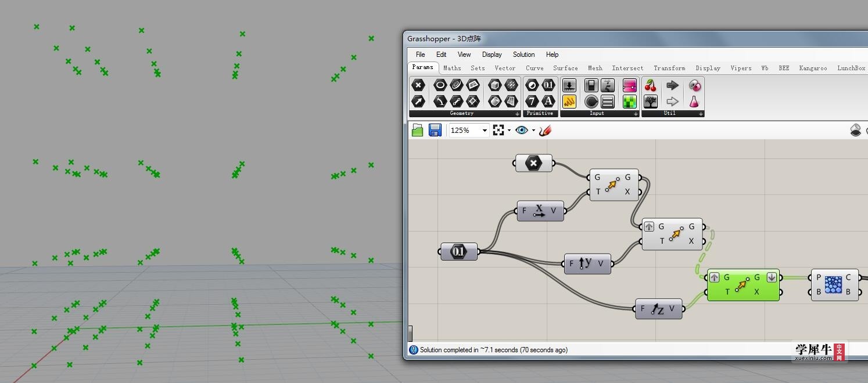Select the pink flask util icon
This screenshot has width=868, height=383.
[x=694, y=102]
